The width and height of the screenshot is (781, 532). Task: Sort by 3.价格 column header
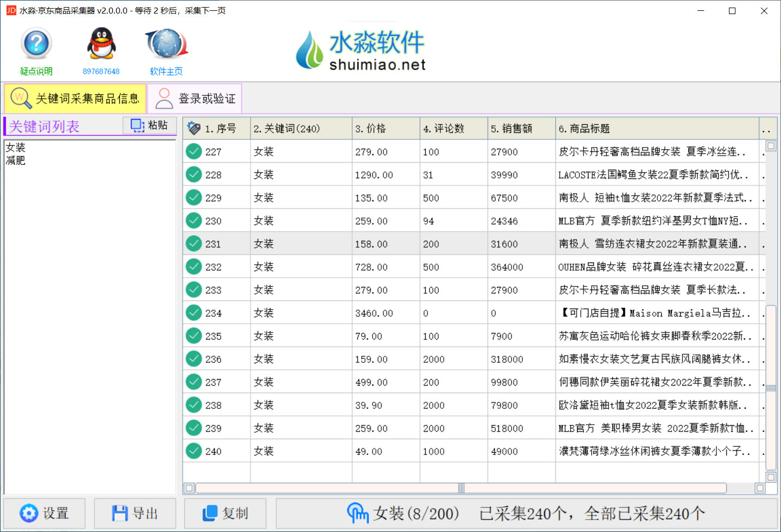coord(386,129)
